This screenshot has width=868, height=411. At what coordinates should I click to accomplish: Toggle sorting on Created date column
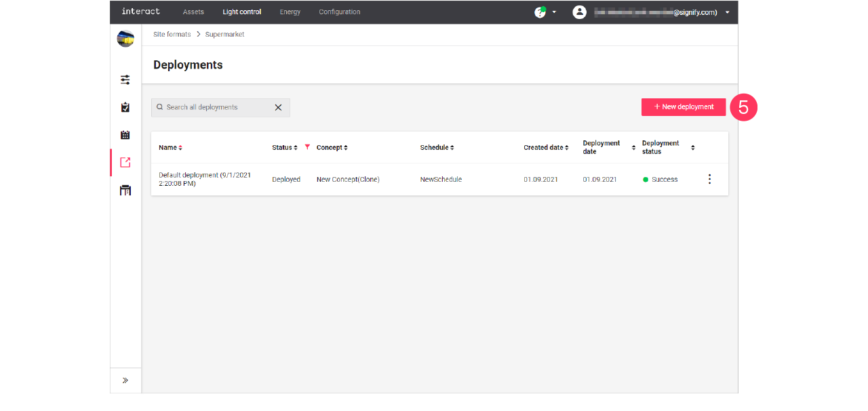[x=568, y=147]
